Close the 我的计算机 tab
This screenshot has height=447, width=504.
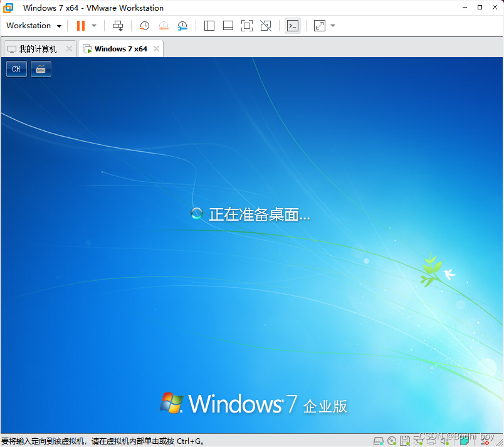69,48
